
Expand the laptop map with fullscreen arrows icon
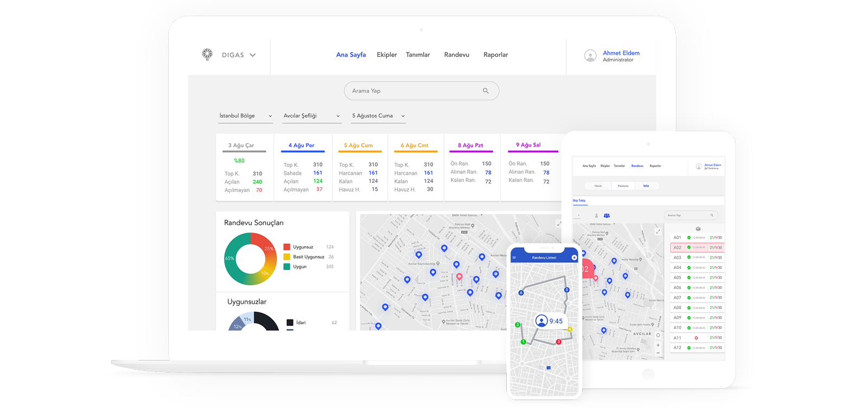pyautogui.click(x=559, y=223)
